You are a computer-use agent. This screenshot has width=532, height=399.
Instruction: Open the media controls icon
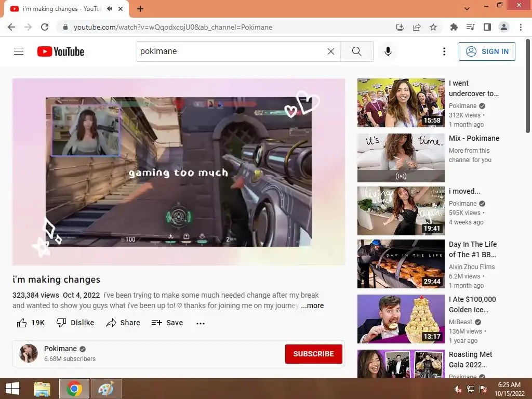pyautogui.click(x=471, y=27)
